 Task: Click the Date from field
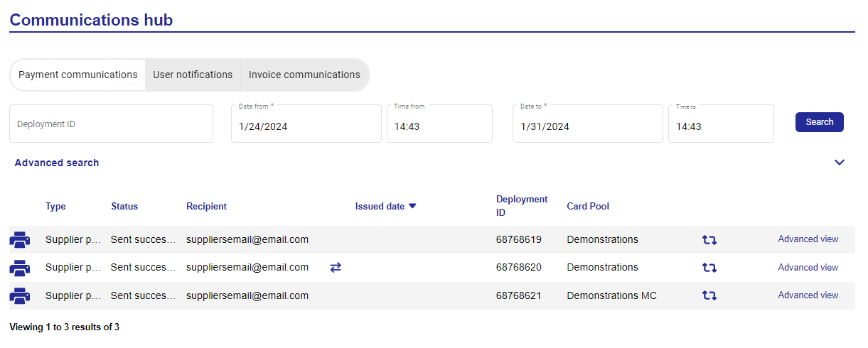tap(306, 124)
